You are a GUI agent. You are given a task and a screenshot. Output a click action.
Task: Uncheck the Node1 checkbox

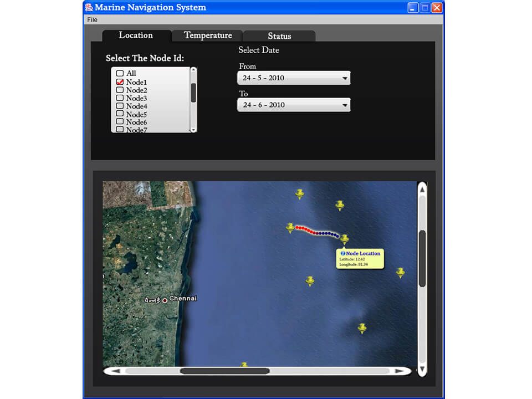point(120,82)
